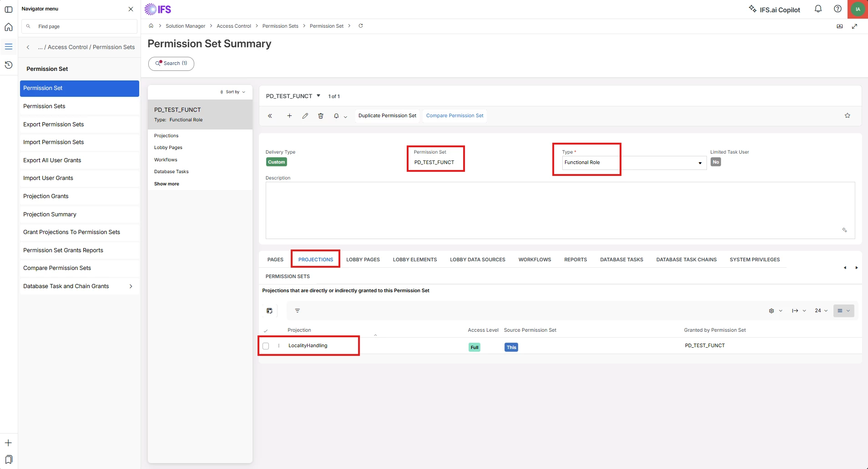Switch to the PAGES tab
The height and width of the screenshot is (469, 868).
pos(275,260)
